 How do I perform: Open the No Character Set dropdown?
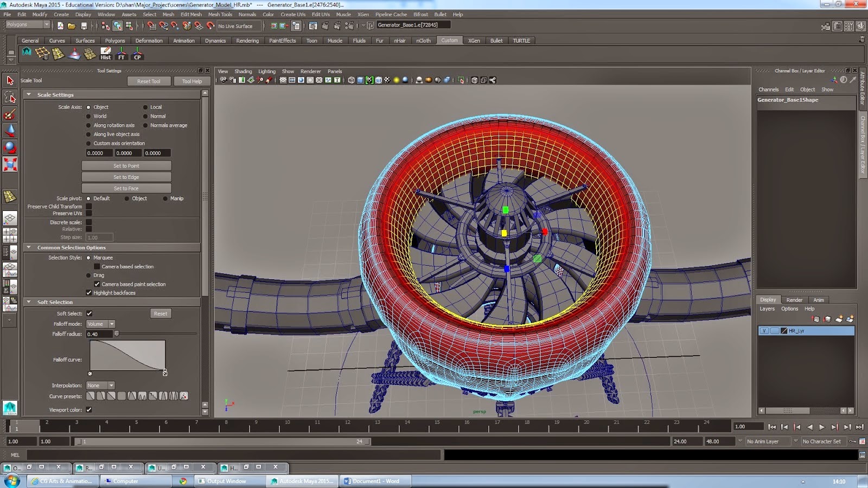[x=825, y=441]
